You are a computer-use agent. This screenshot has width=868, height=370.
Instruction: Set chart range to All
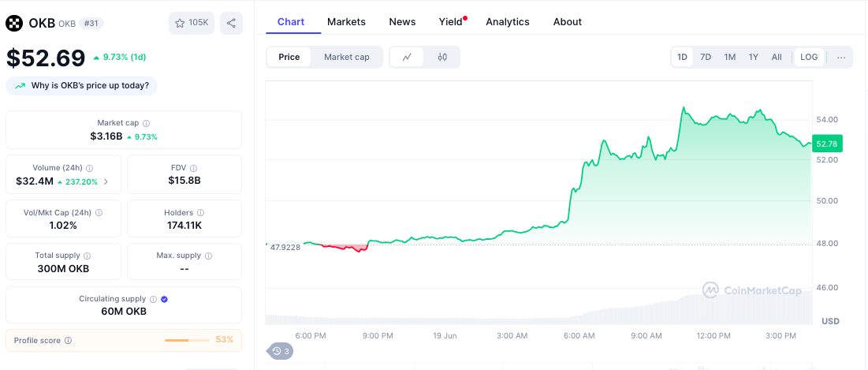point(777,57)
